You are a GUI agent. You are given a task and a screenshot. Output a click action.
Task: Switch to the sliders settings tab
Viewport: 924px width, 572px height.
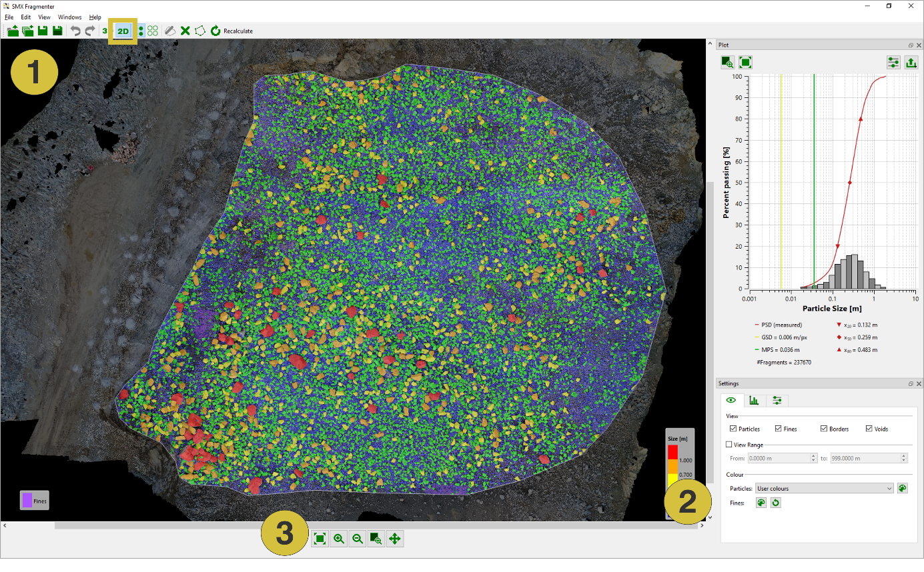[777, 401]
